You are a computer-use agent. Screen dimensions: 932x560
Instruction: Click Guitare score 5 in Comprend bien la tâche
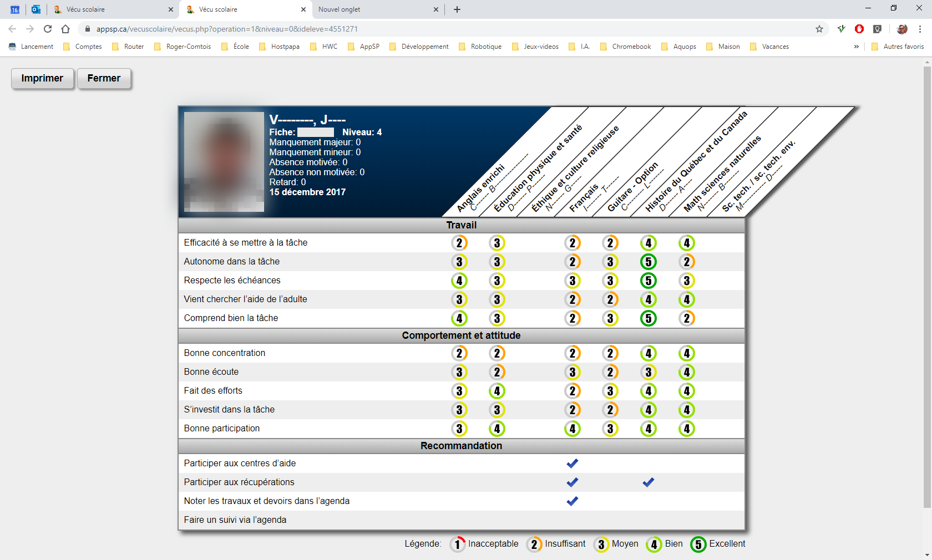point(649,318)
